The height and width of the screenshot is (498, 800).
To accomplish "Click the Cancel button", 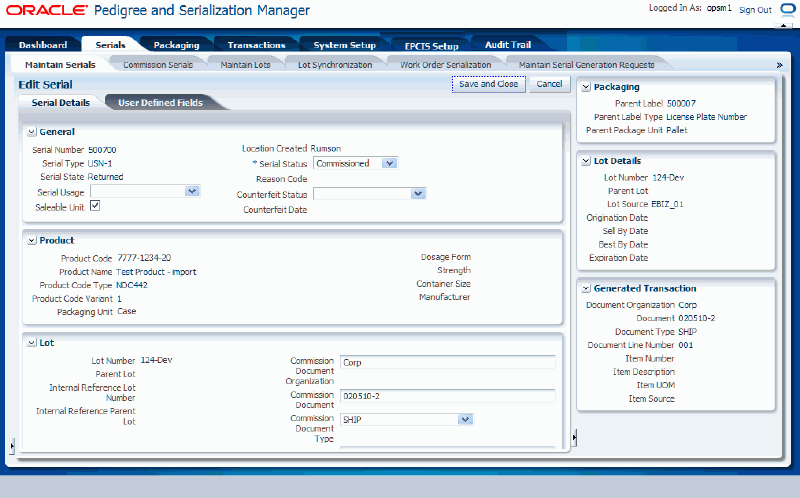I will 549,84.
